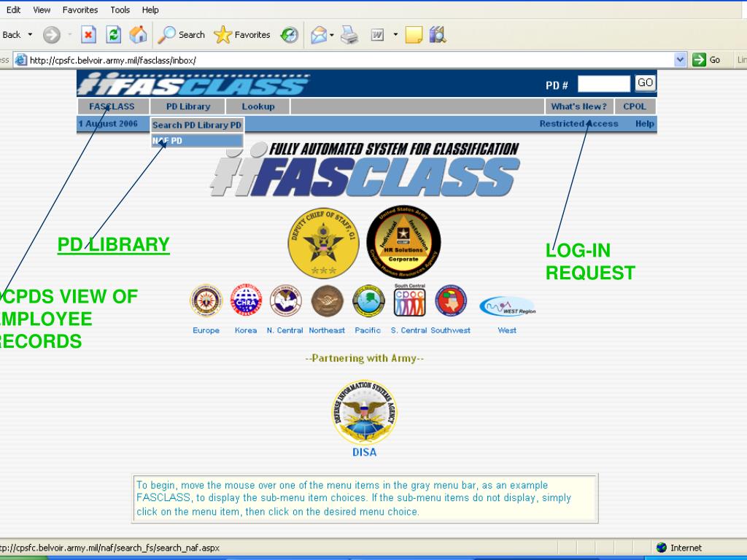
Task: Open the Korea text link
Action: click(246, 330)
